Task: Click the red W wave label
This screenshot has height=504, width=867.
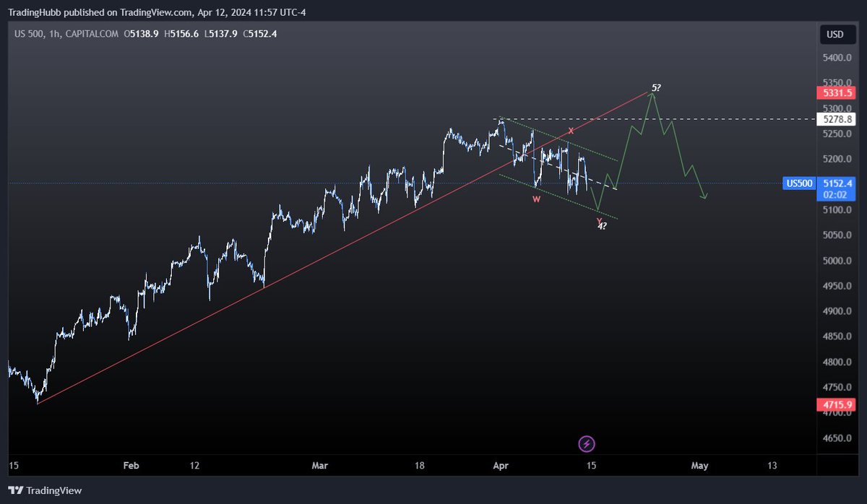Action: (x=537, y=199)
